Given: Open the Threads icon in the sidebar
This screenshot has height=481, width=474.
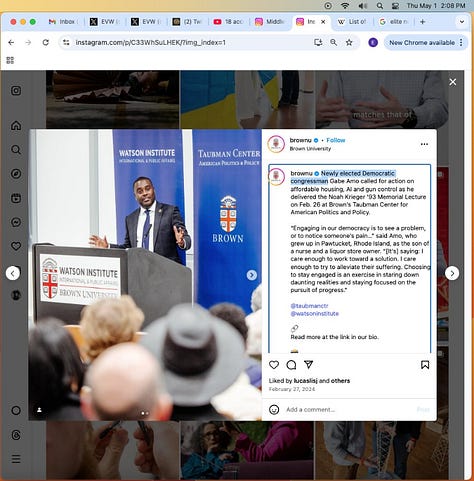Looking at the screenshot, I should pos(16,435).
